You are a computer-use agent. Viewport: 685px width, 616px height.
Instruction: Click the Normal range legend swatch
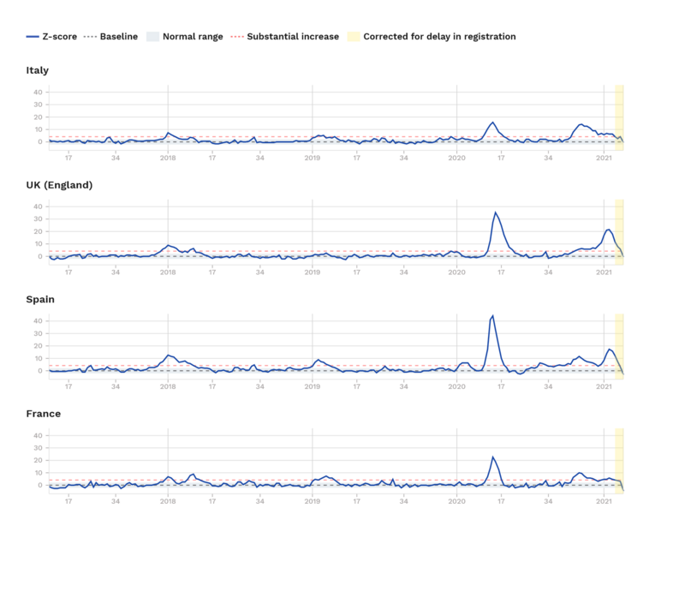coord(152,37)
